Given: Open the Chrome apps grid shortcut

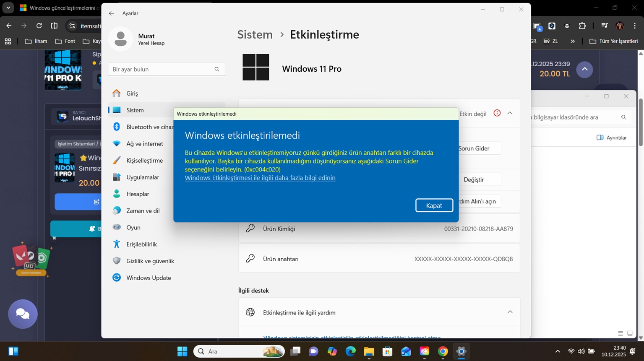Looking at the screenshot, I should pyautogui.click(x=8, y=41).
